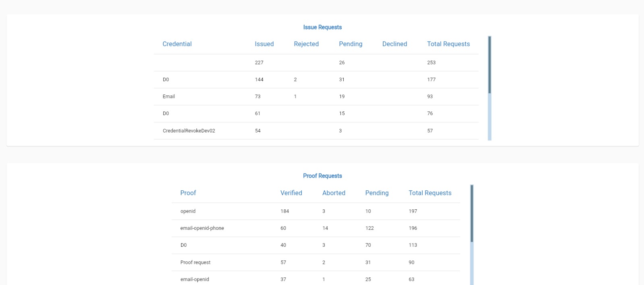Screen dimensions: 644x285
Task: Select D0 credential in row with 61 issued
Action: coord(166,113)
